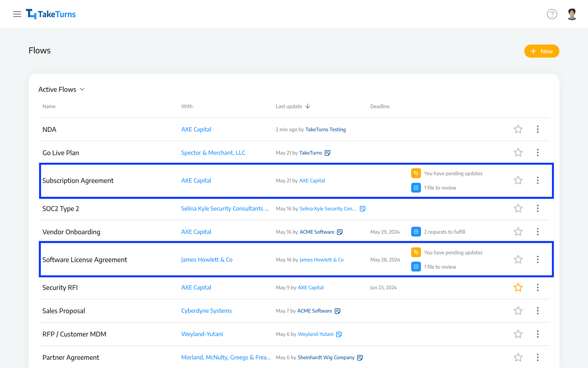Click the 'Jun 23, 2024' deadline

pos(383,288)
